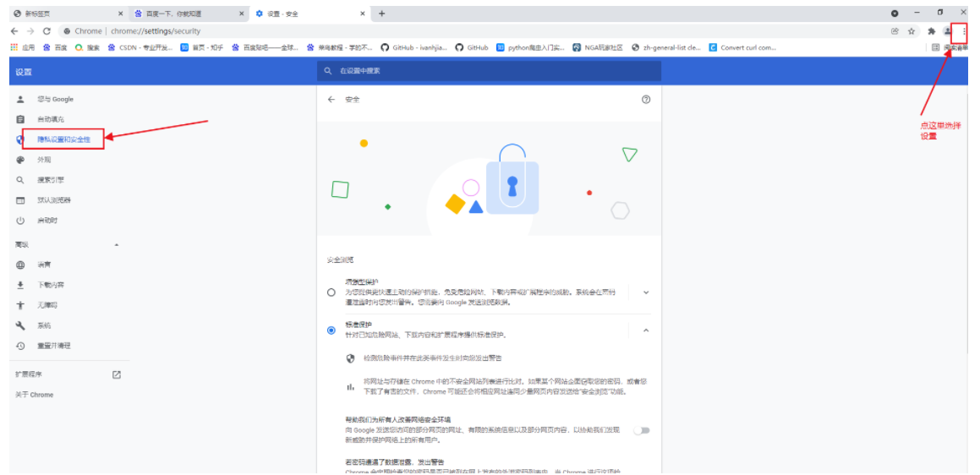Bookmark this page with the star icon
The height and width of the screenshot is (475, 980).
tap(912, 31)
